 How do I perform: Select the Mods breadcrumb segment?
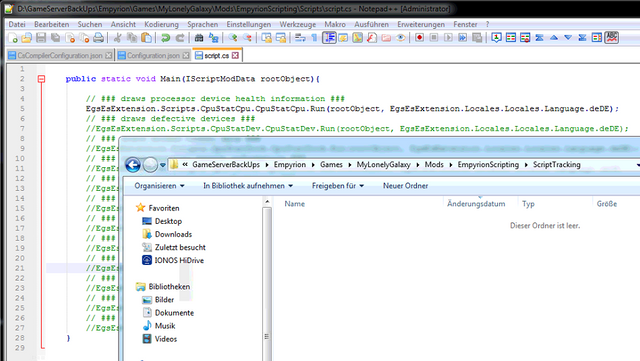(x=434, y=165)
